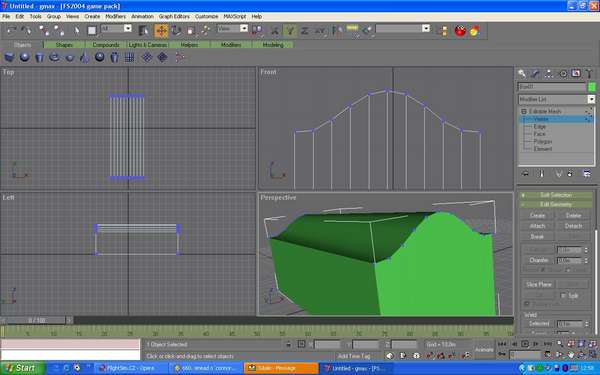Select the Element sub-object level
The height and width of the screenshot is (375, 600).
[x=543, y=149]
